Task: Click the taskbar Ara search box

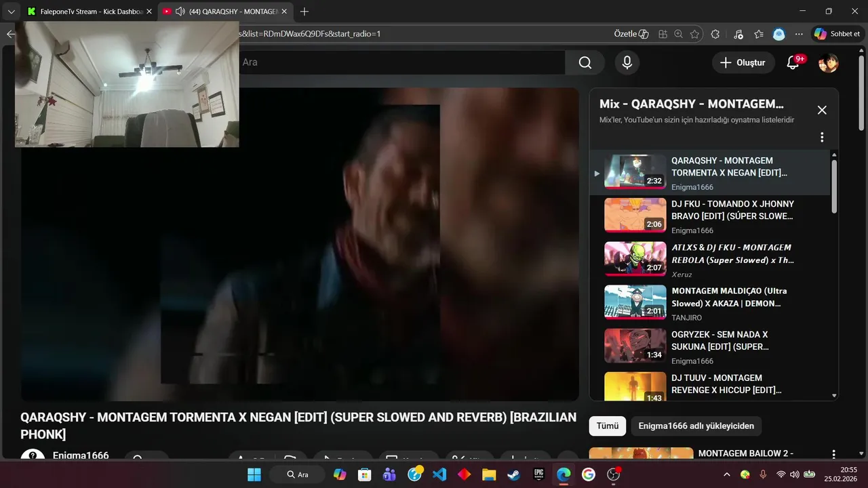Action: pyautogui.click(x=297, y=474)
